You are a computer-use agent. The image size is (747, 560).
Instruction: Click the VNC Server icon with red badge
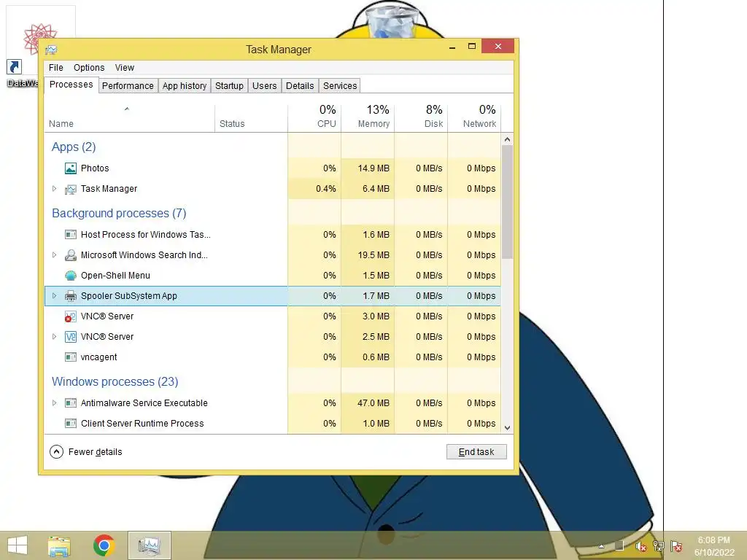tap(71, 316)
